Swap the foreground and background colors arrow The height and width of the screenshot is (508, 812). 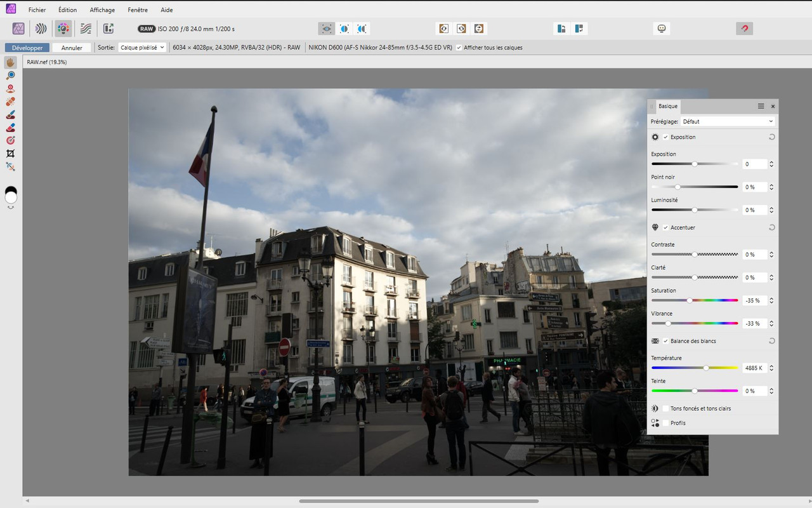click(11, 207)
